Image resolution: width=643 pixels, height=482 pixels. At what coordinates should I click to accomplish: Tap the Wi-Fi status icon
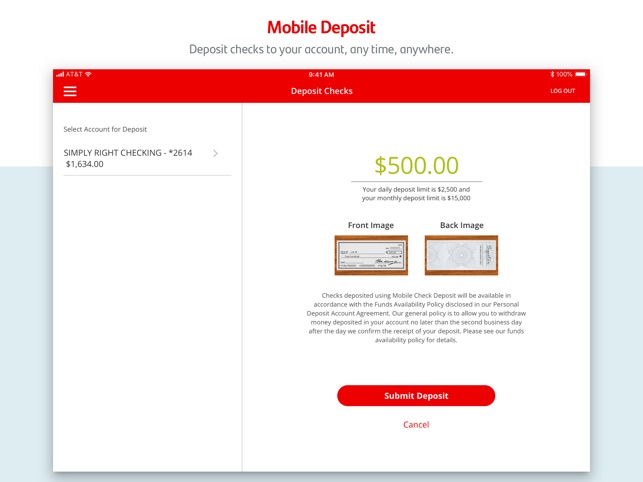click(88, 74)
